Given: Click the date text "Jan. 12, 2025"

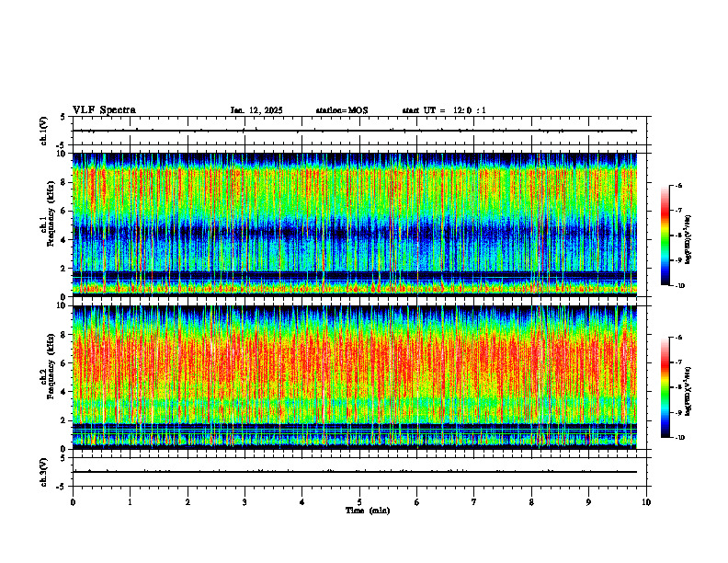Looking at the screenshot, I should pos(256,110).
